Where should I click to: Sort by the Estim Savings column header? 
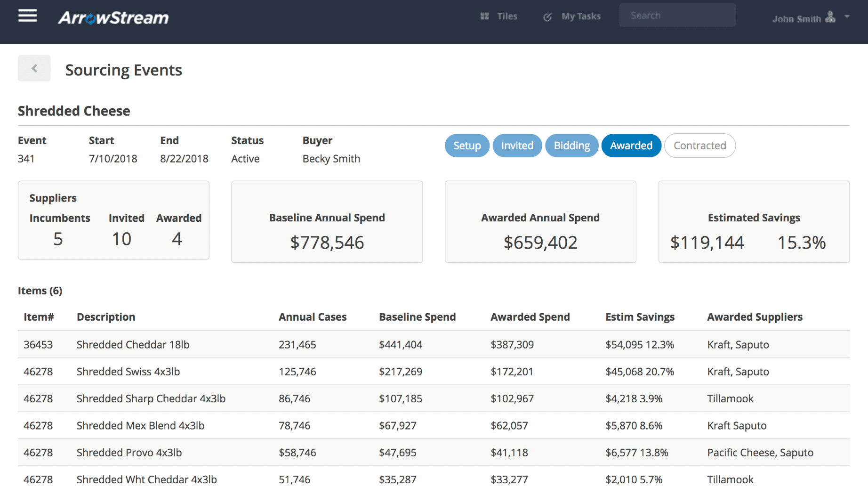point(640,317)
